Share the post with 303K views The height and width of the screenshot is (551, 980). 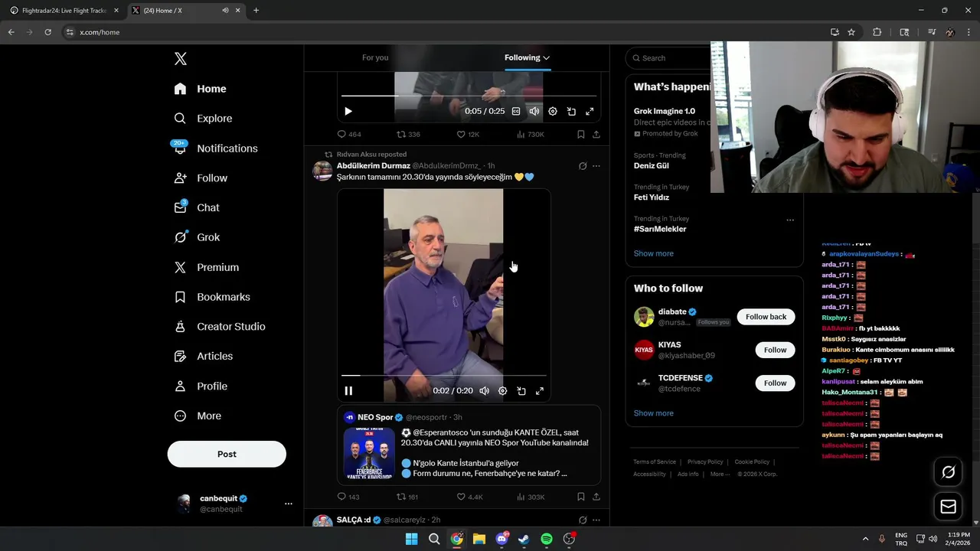(x=596, y=497)
